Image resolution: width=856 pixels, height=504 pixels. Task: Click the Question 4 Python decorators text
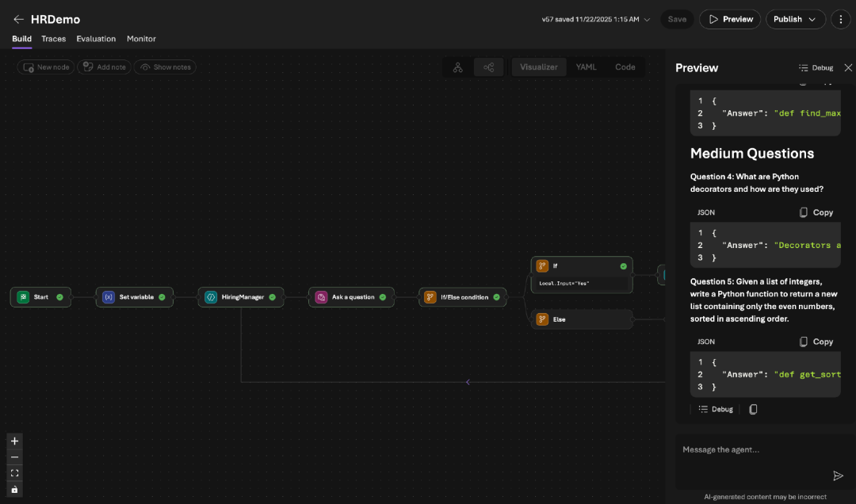(x=757, y=183)
